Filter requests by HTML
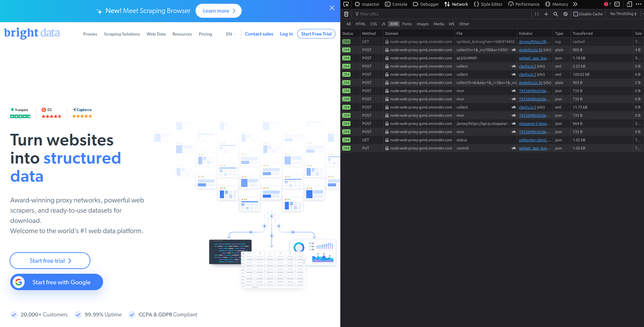This screenshot has width=644, height=327. (360, 24)
